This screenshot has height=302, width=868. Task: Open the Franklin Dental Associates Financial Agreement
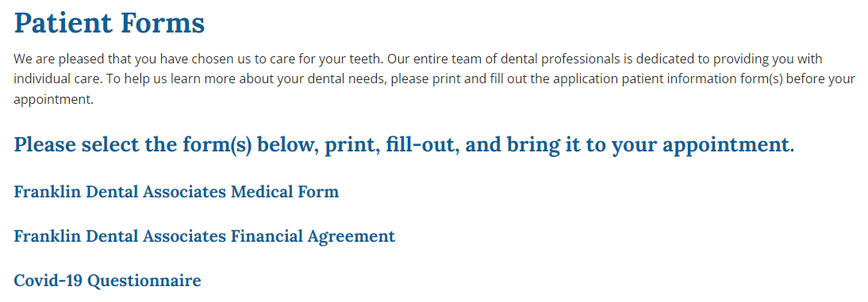coord(204,237)
